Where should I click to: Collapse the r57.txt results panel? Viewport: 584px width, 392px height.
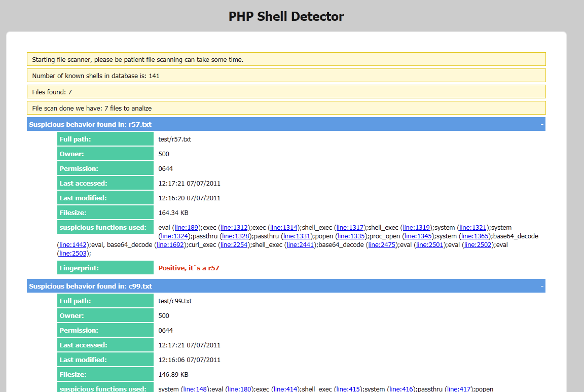click(541, 124)
